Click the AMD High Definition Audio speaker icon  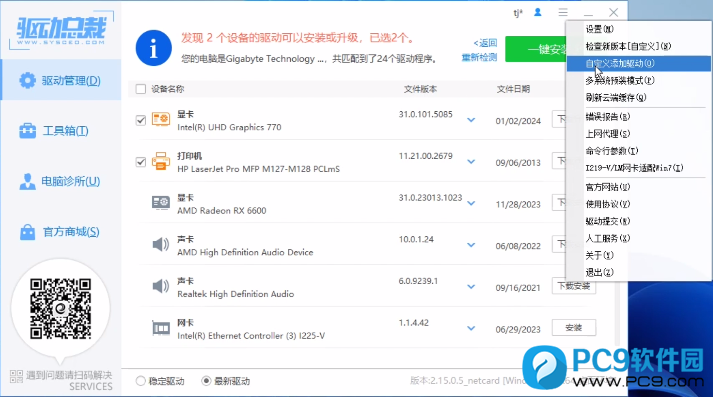pyautogui.click(x=161, y=245)
